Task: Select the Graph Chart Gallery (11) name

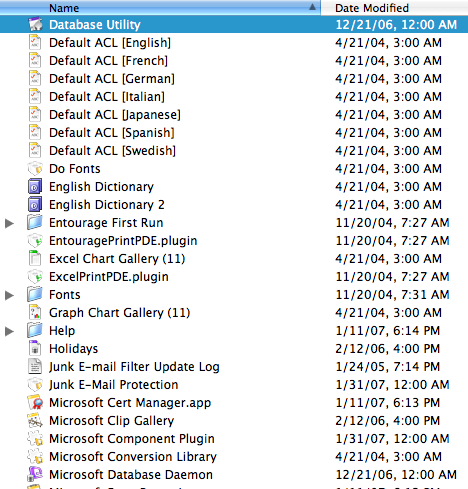Action: pos(119,313)
